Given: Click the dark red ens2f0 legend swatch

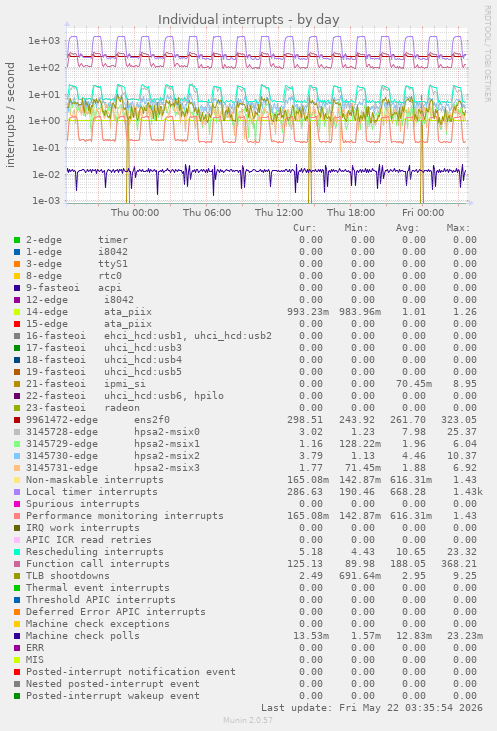Looking at the screenshot, I should coord(17,420).
